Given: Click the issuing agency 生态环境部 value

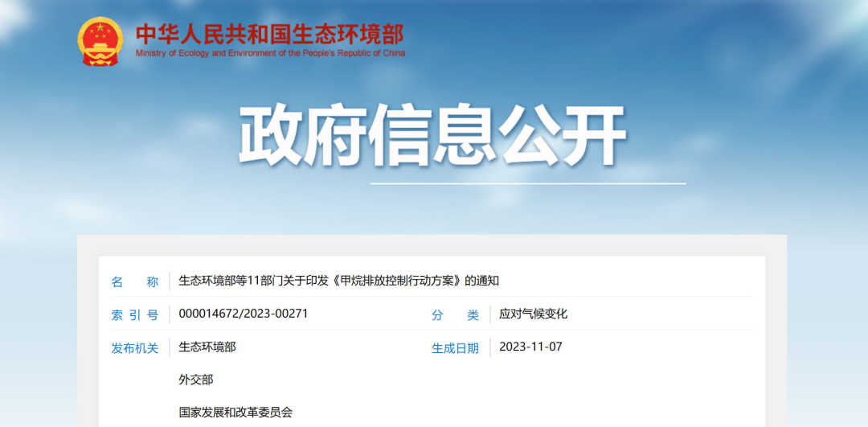Looking at the screenshot, I should 207,347.
